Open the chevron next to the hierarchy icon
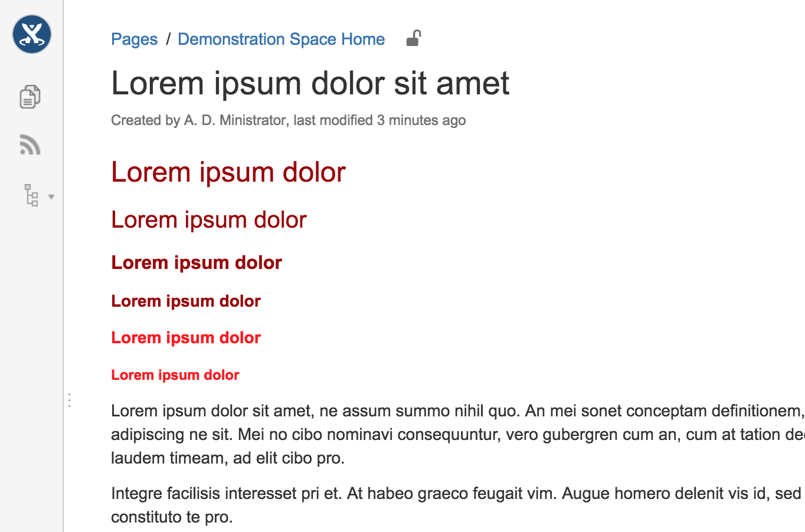Viewport: 805px width, 532px height. [51, 197]
